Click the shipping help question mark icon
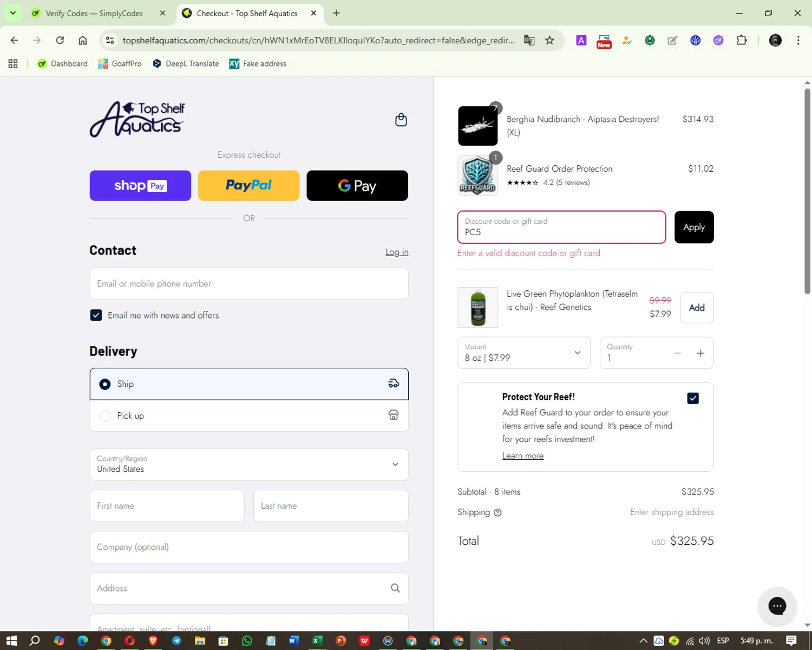Image resolution: width=812 pixels, height=650 pixels. [497, 512]
